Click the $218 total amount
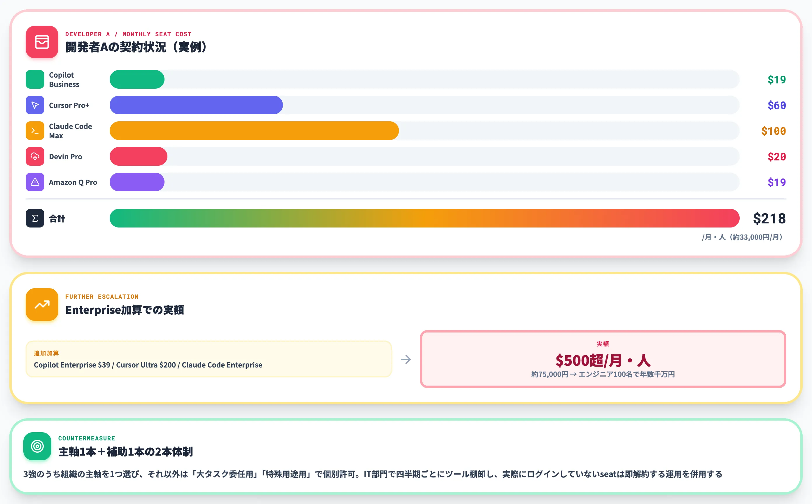This screenshot has height=504, width=812. pyautogui.click(x=769, y=219)
